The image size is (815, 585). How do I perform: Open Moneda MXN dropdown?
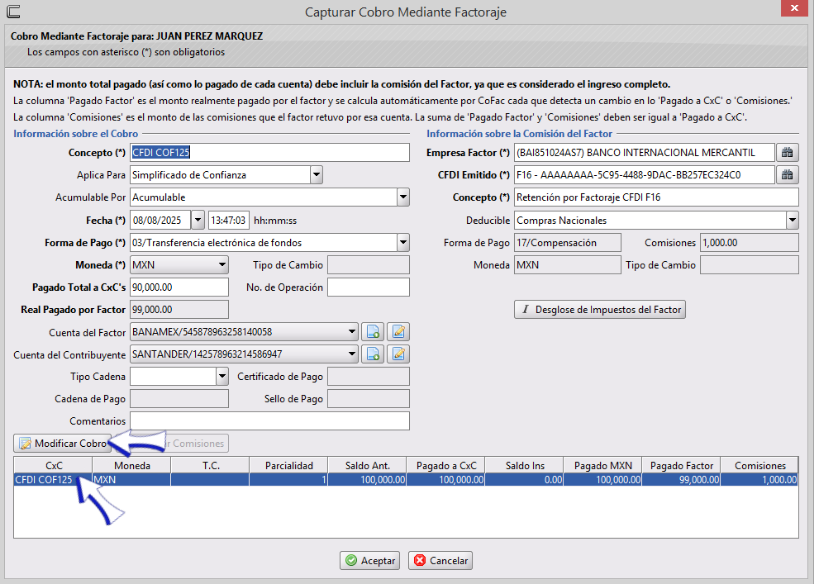pyautogui.click(x=222, y=265)
